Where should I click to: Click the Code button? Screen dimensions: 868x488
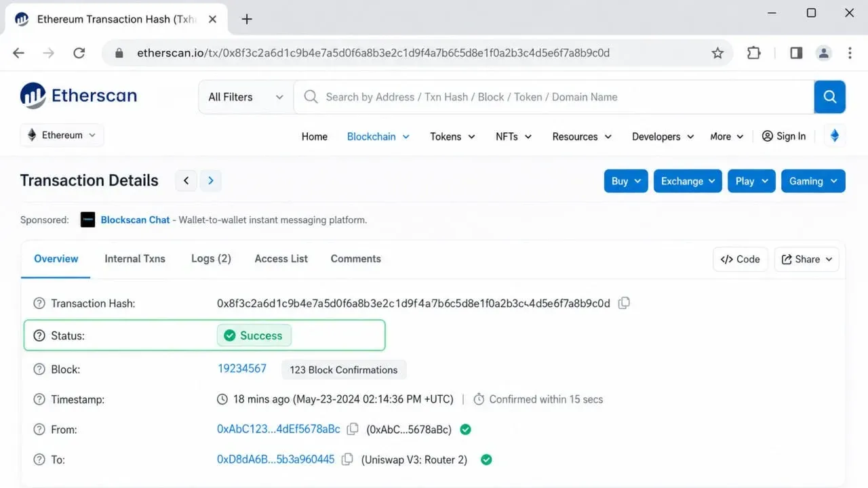tap(740, 259)
